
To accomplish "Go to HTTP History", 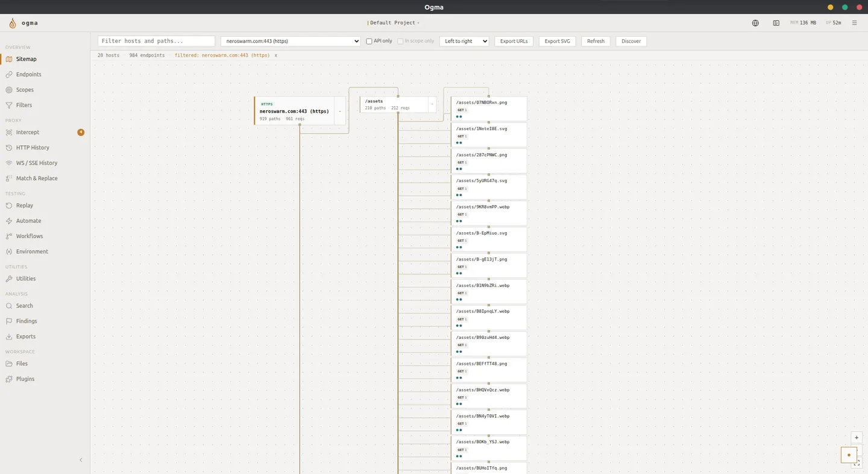I will (x=45, y=148).
